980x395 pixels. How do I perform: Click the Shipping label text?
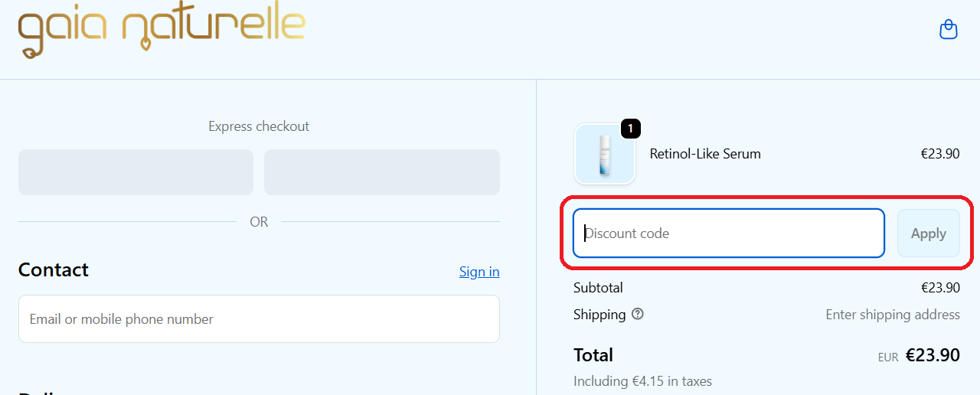point(599,315)
